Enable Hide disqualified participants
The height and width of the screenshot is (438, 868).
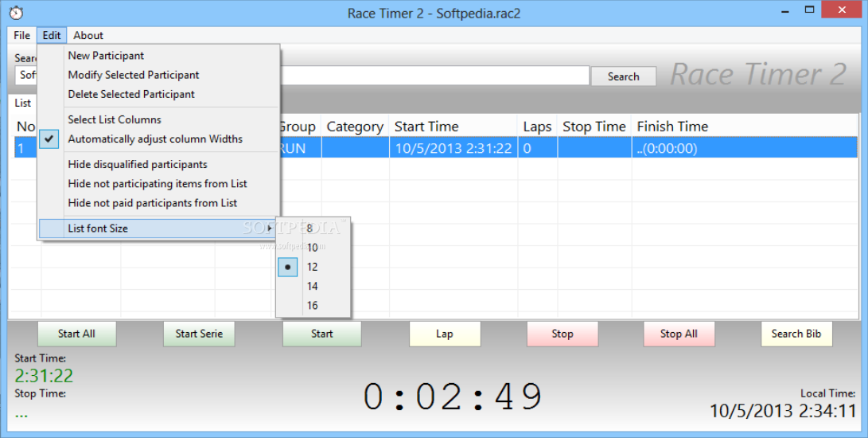[x=138, y=165]
